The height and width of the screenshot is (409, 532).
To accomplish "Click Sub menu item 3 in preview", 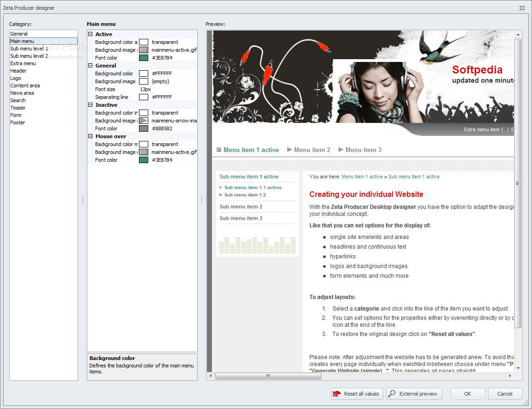I will click(x=241, y=218).
